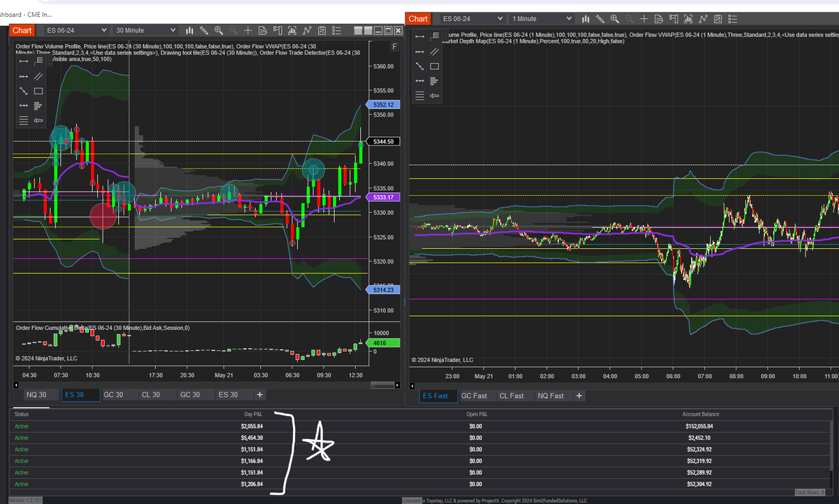Select diagonal line tool in 30 Minute chart tile
The height and width of the screenshot is (504, 839).
[x=24, y=91]
